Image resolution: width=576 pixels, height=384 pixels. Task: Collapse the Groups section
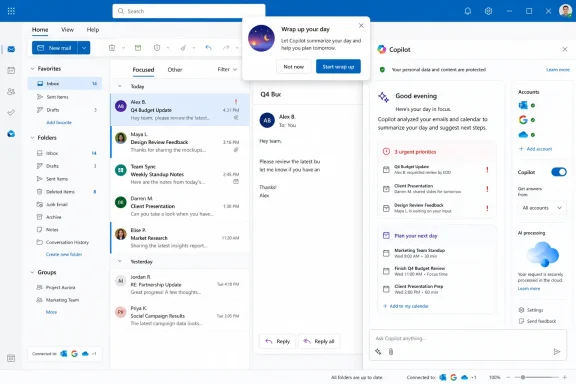click(x=32, y=272)
